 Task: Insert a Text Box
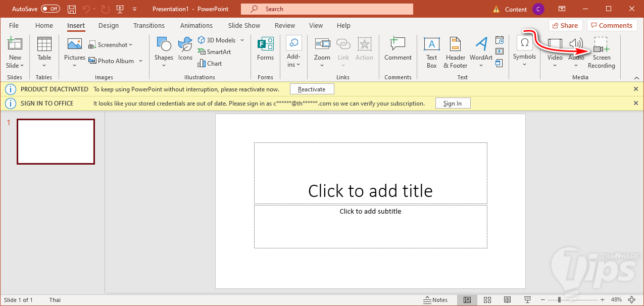[x=431, y=53]
